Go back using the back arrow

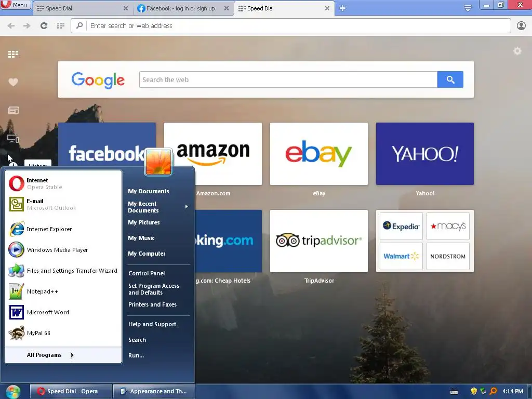click(11, 26)
